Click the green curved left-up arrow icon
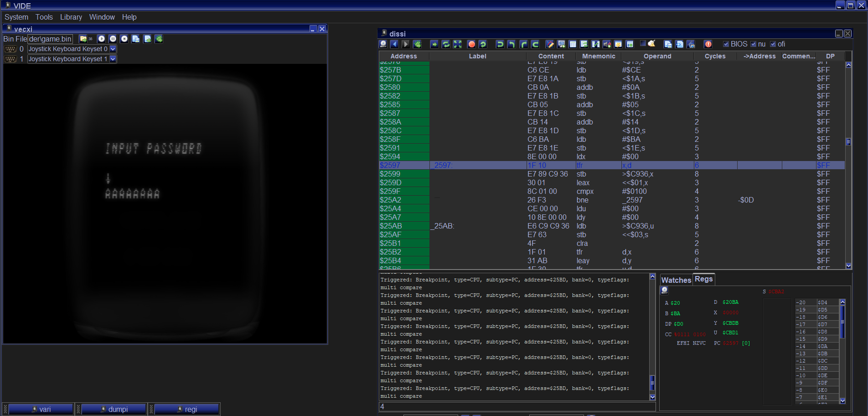 [x=511, y=44]
